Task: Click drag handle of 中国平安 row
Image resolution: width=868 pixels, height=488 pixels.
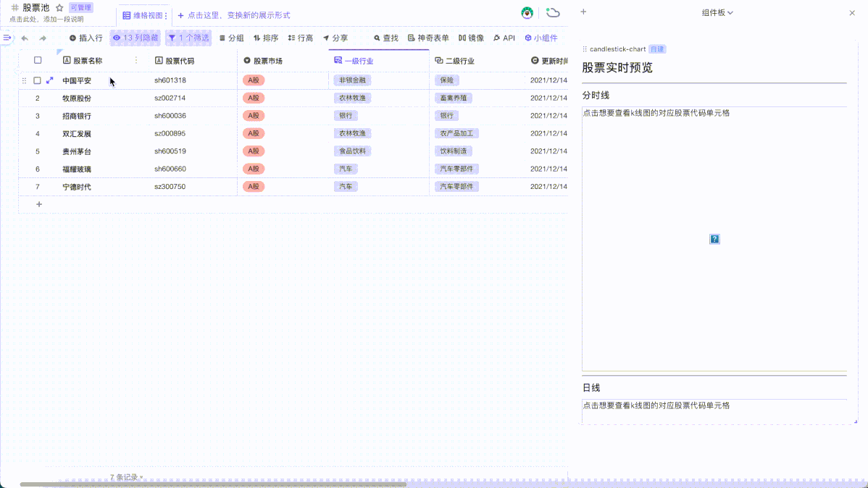Action: 24,81
